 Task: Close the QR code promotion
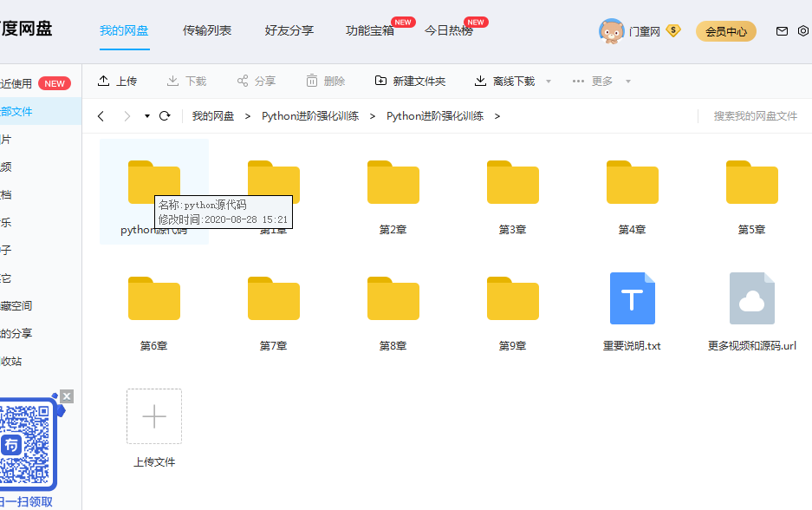tap(66, 396)
